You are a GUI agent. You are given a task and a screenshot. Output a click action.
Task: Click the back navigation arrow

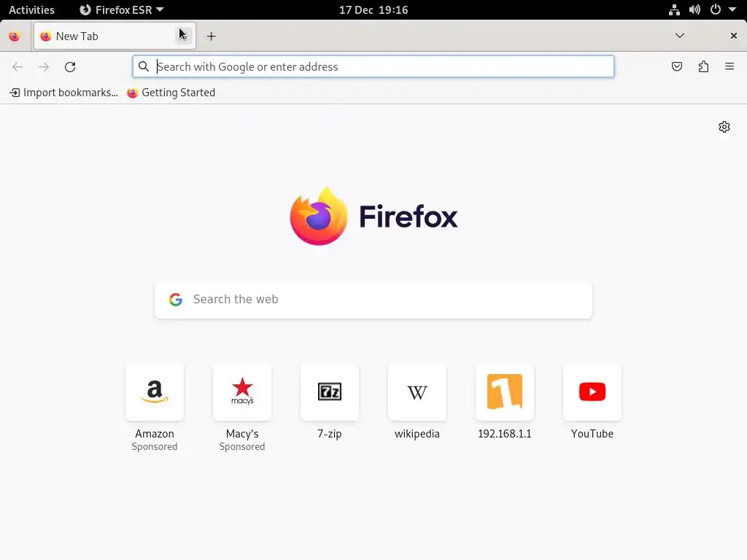(x=18, y=66)
